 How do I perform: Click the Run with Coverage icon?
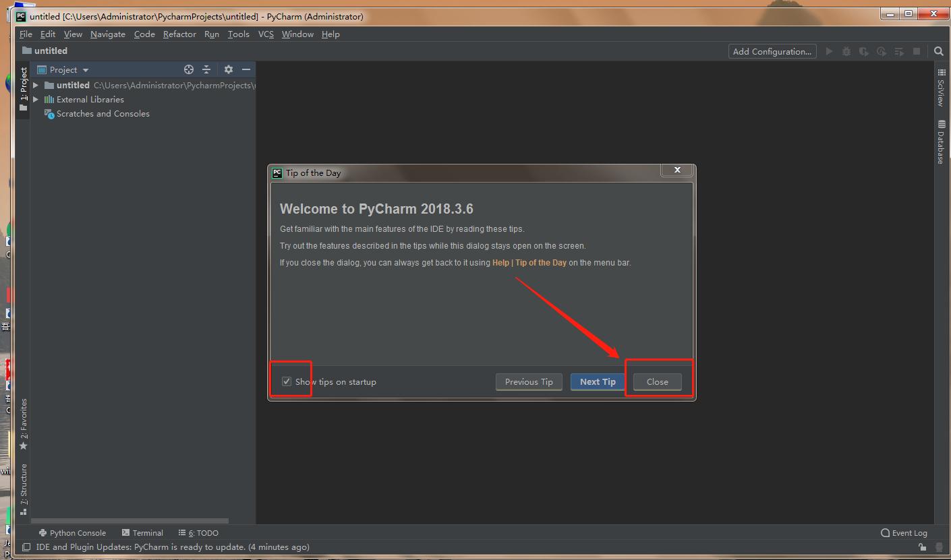coord(864,51)
